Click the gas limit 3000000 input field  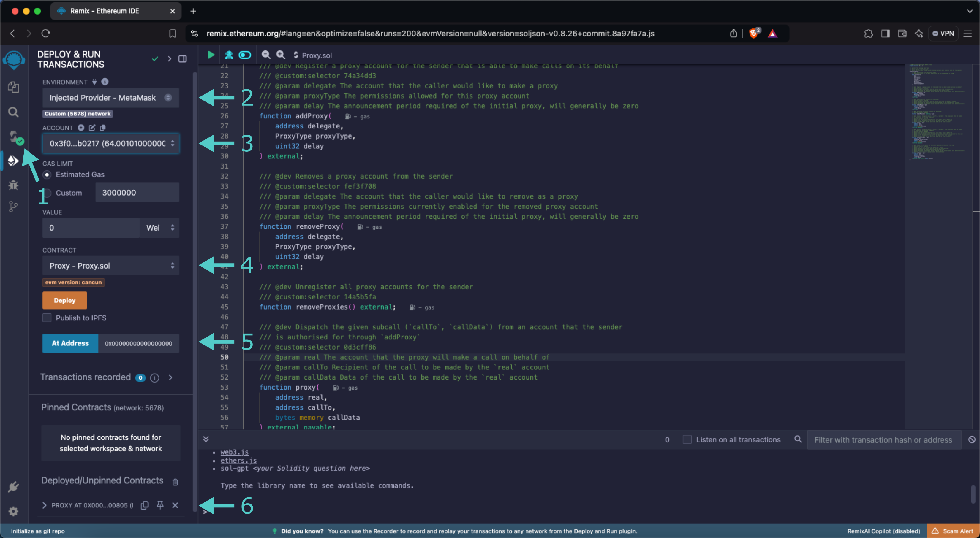tap(137, 193)
